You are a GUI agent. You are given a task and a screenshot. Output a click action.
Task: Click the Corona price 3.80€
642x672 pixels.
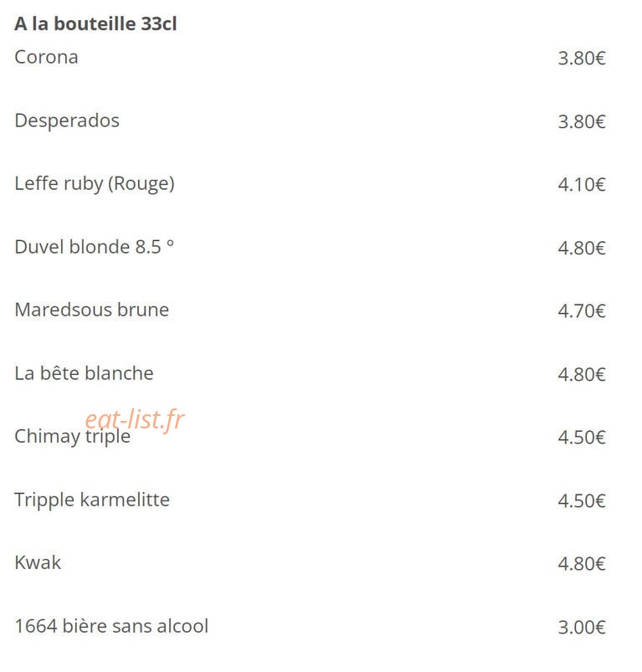point(582,59)
